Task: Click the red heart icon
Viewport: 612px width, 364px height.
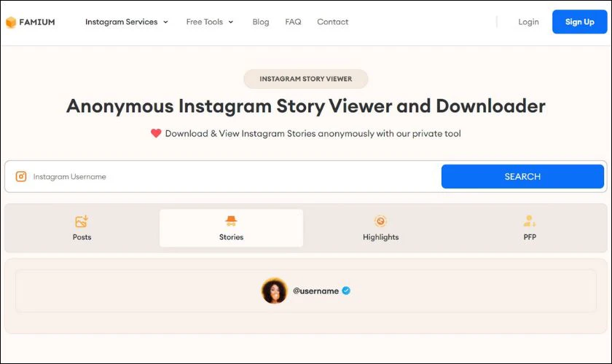Action: click(156, 133)
